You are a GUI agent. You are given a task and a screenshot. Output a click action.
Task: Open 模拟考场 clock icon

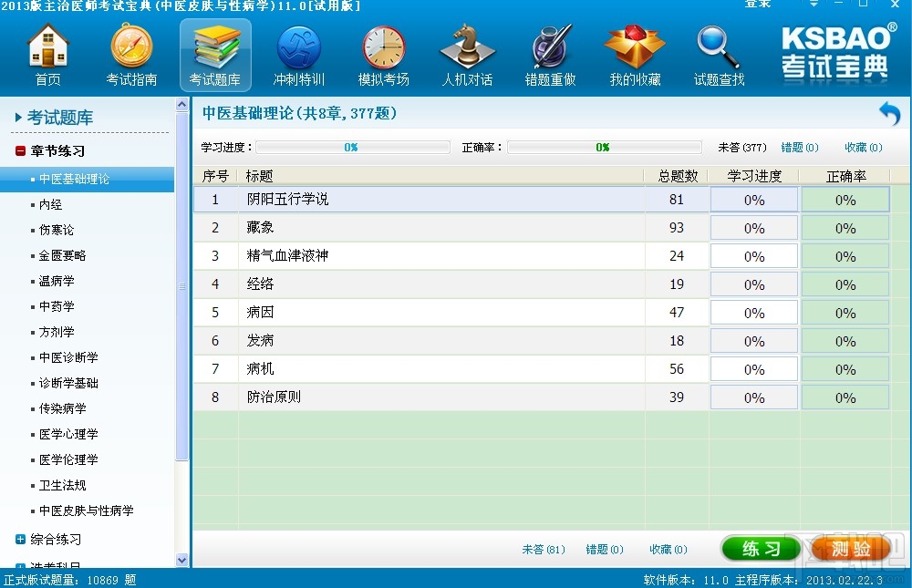[x=383, y=55]
